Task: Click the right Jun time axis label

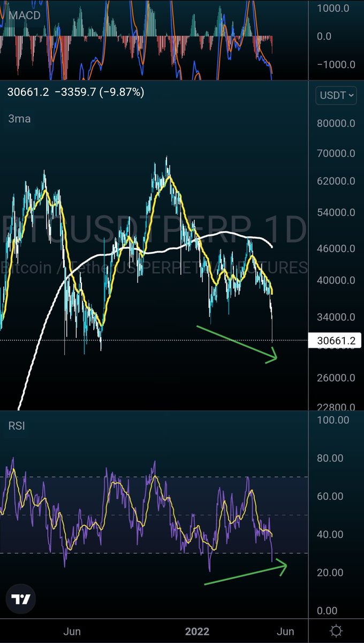Action: coord(285,631)
